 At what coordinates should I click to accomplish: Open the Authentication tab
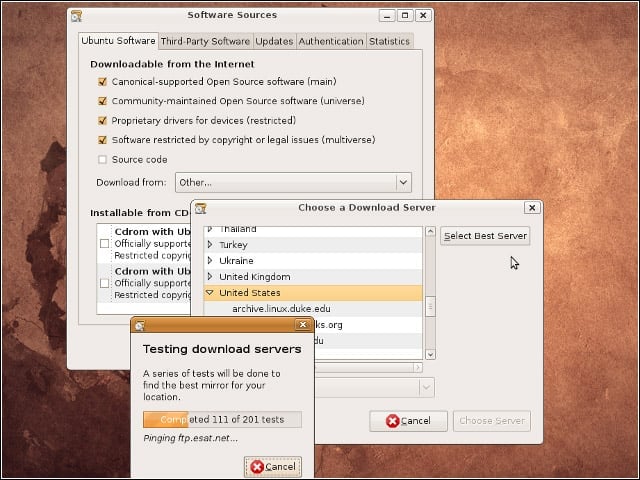331,41
